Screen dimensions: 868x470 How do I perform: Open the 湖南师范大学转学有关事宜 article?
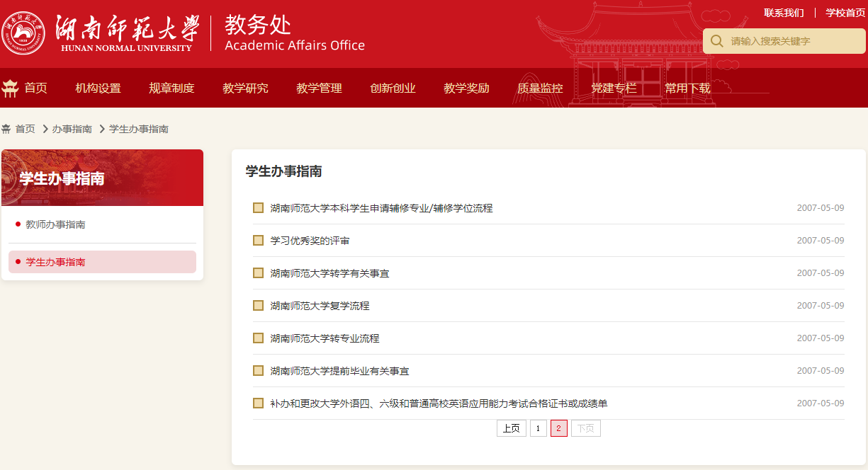click(x=329, y=273)
